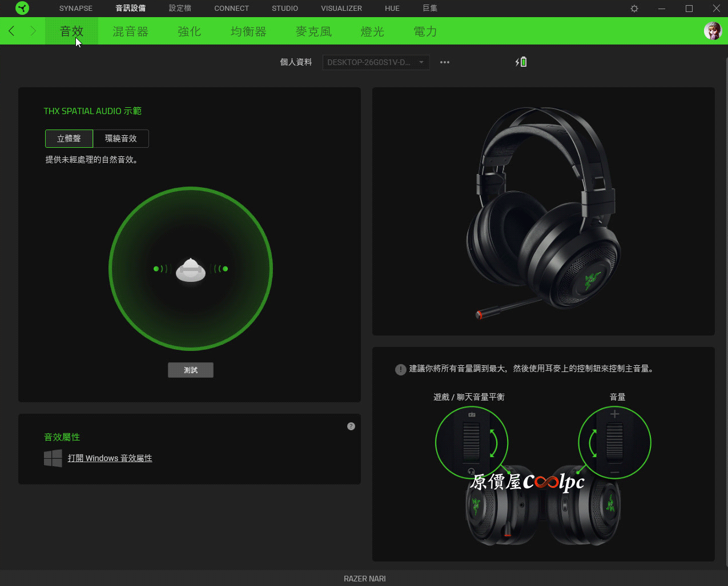The width and height of the screenshot is (728, 586).
Task: Click the help question mark icon
Action: click(351, 426)
